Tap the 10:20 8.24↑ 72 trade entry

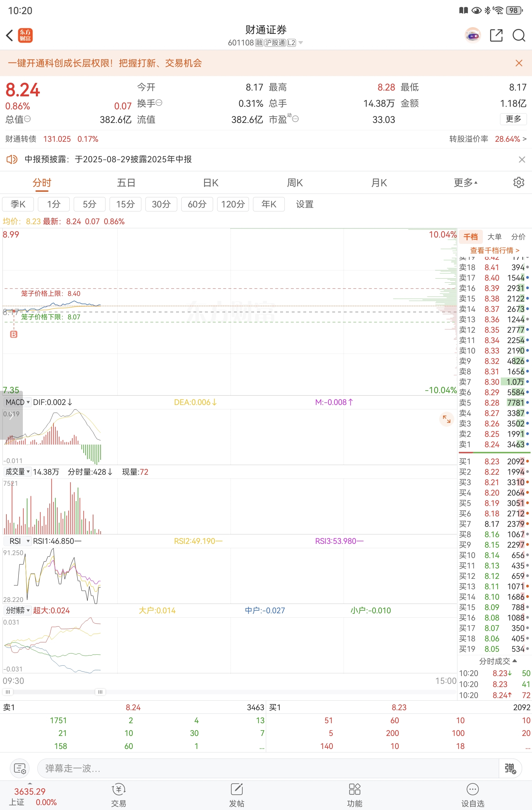coord(495,695)
